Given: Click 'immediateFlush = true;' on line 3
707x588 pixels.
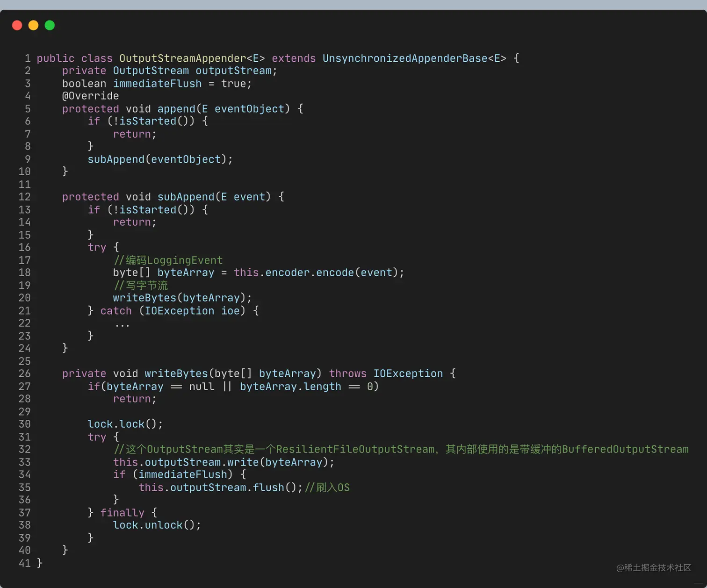Looking at the screenshot, I should tap(182, 84).
